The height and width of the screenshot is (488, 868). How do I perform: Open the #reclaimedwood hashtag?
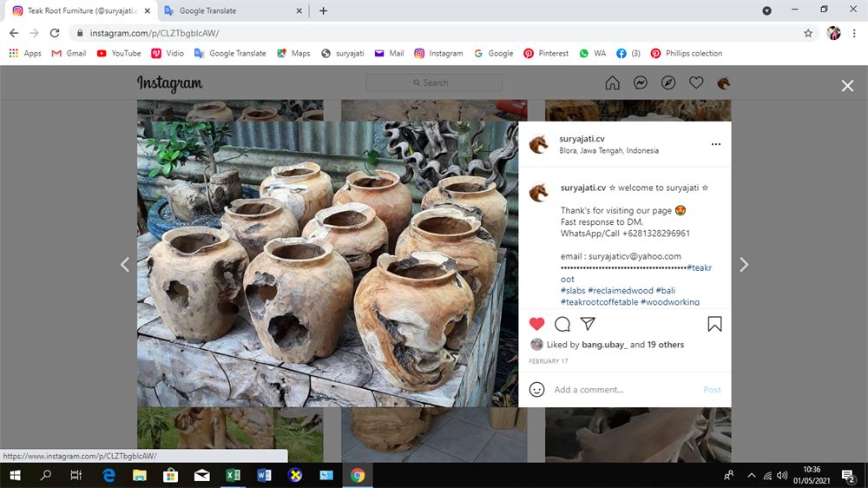pos(621,290)
